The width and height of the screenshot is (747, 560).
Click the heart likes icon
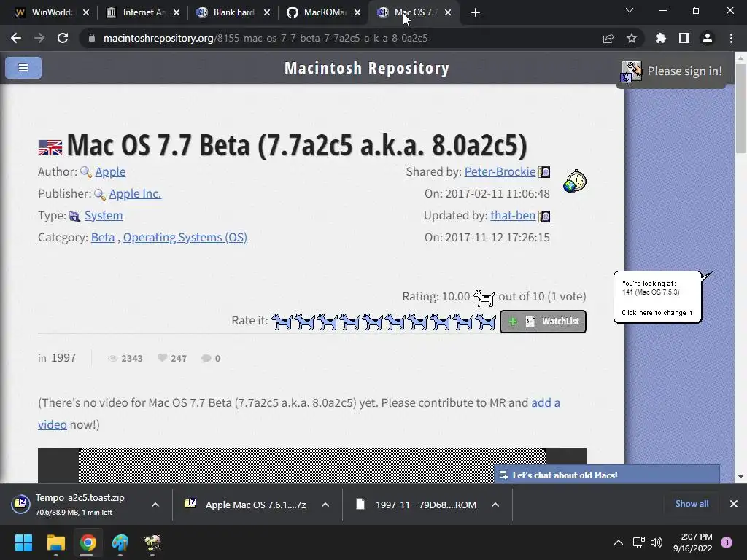pos(162,358)
